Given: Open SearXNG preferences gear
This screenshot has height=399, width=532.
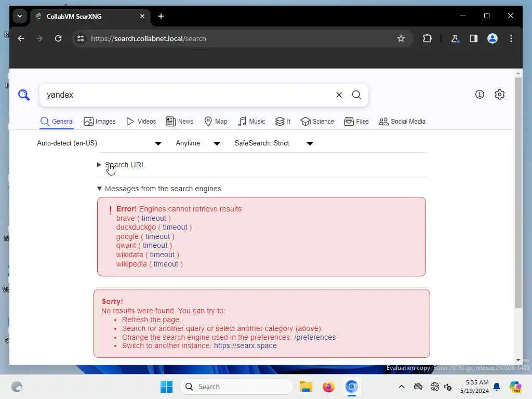Looking at the screenshot, I should click(x=499, y=95).
